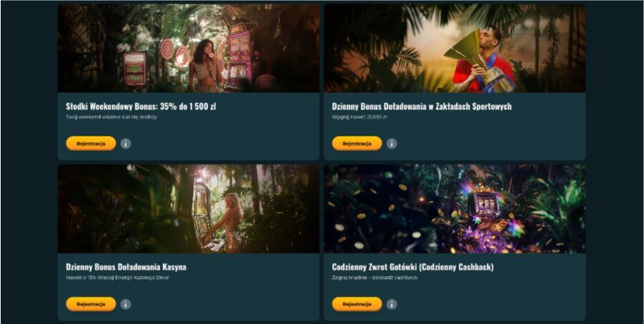Select Dzienny Bonus Doładowania w Zakładach Sportowych title

pos(421,107)
